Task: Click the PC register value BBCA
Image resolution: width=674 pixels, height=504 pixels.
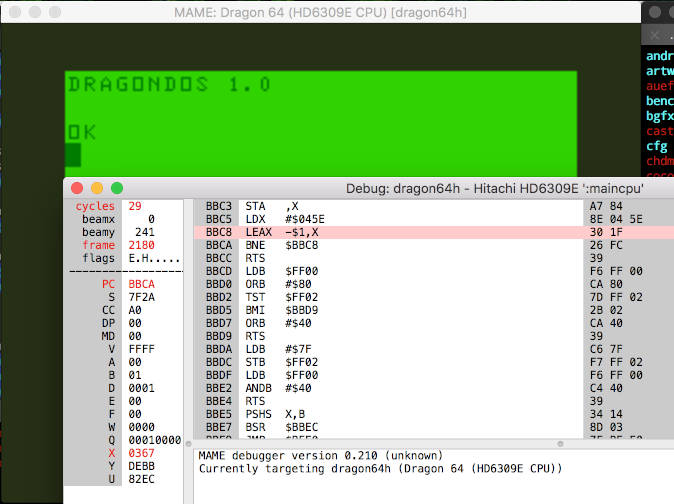Action: pyautogui.click(x=141, y=284)
